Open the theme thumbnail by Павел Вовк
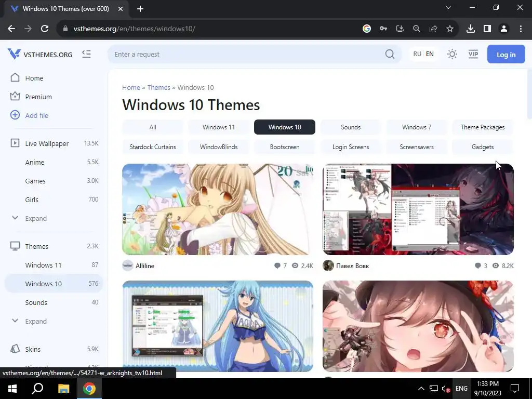Viewport: 532px width, 399px height. click(x=418, y=209)
